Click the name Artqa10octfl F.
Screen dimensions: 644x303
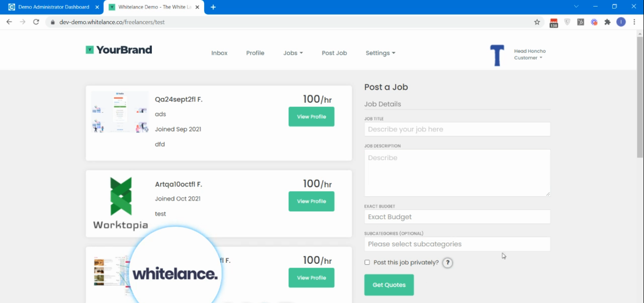pos(179,184)
